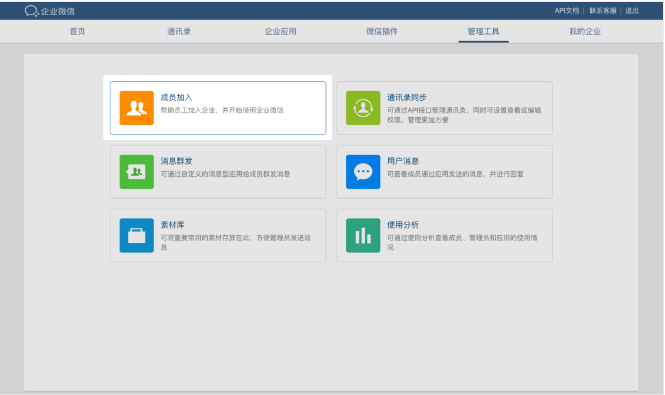The image size is (665, 395).
Task: Click description 帮助员工加入企业，并开始使用企业微信
Action: [222, 110]
